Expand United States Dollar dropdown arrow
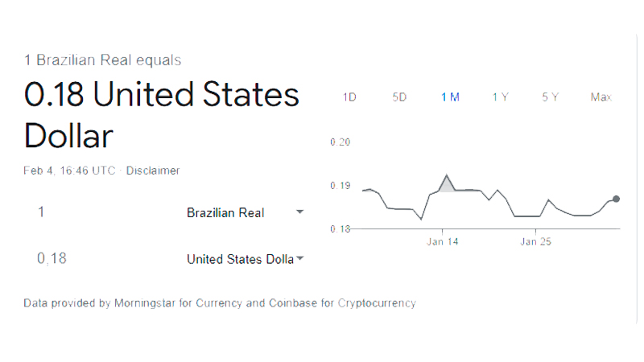 [299, 258]
